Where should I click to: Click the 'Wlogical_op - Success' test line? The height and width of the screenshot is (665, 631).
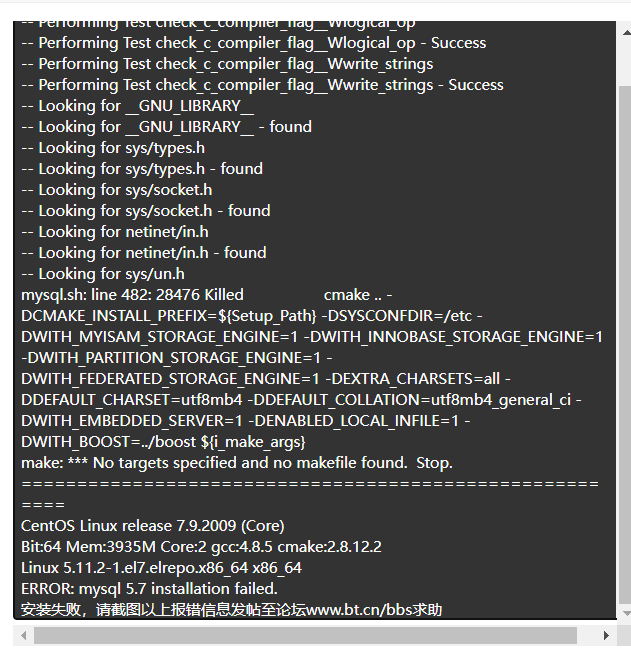tap(254, 43)
